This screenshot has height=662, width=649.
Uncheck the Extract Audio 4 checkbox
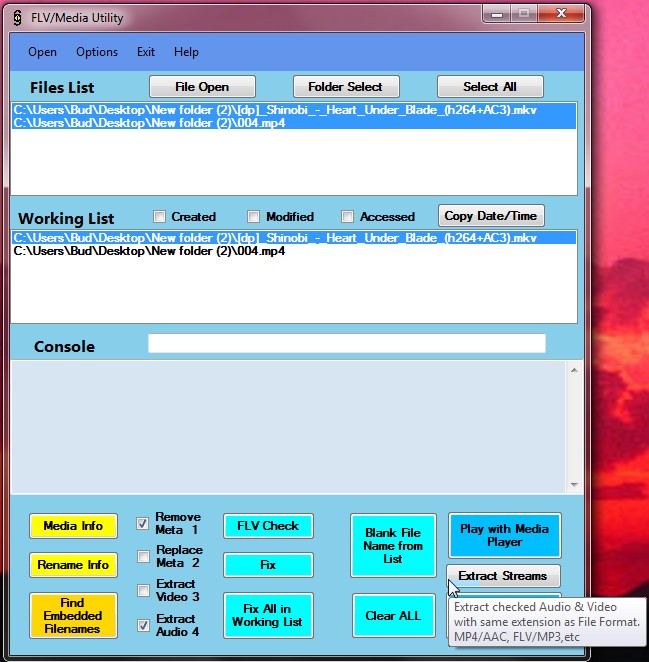[143, 625]
